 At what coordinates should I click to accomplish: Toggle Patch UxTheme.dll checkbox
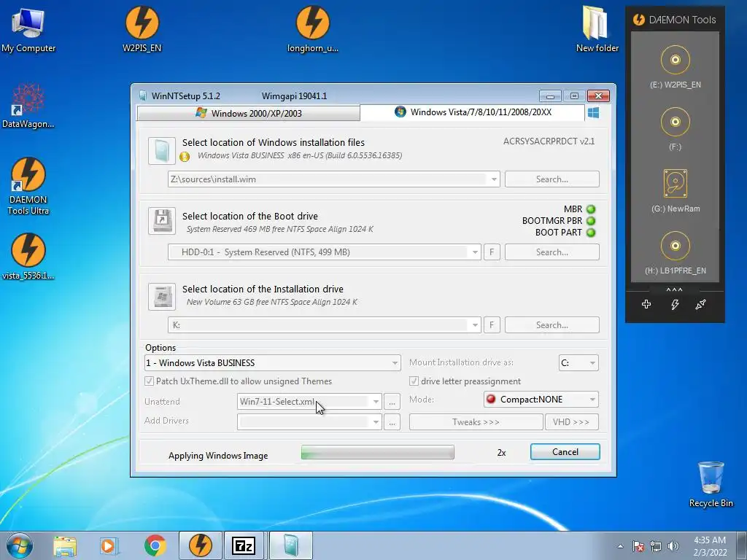coord(149,381)
